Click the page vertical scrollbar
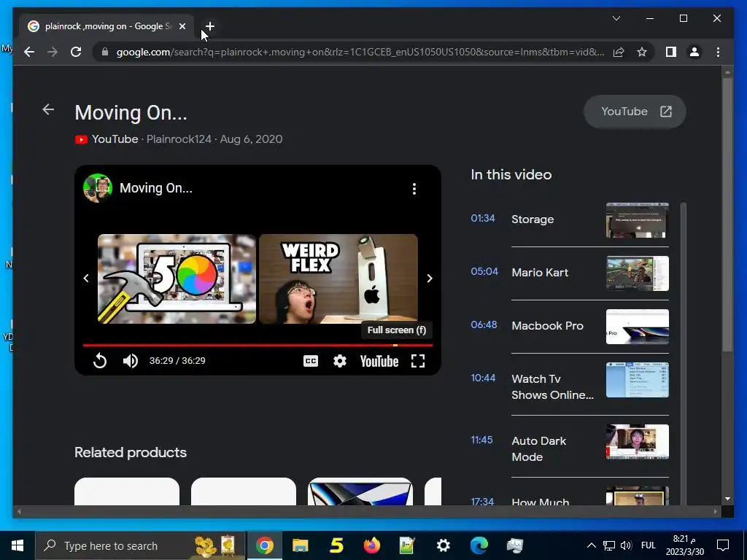The height and width of the screenshot is (560, 747). [727, 215]
